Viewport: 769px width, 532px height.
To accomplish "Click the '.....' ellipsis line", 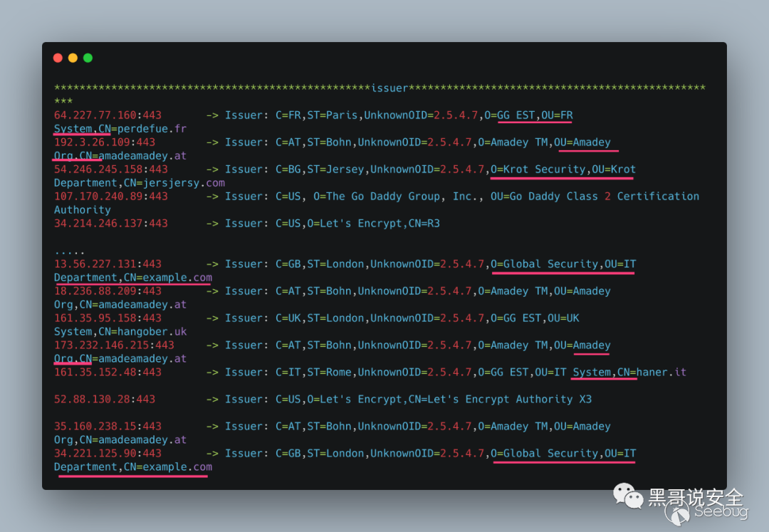I will pos(70,252).
